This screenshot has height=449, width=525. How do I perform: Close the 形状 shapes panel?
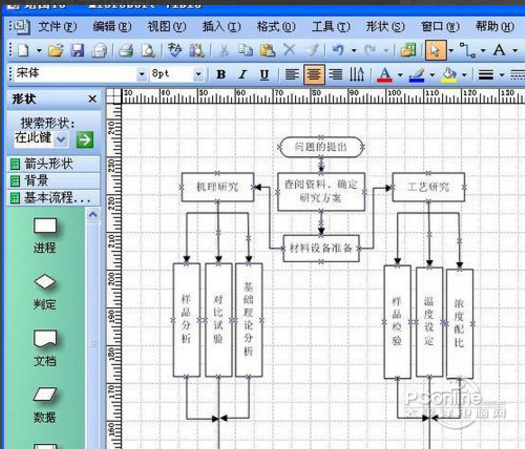click(92, 99)
